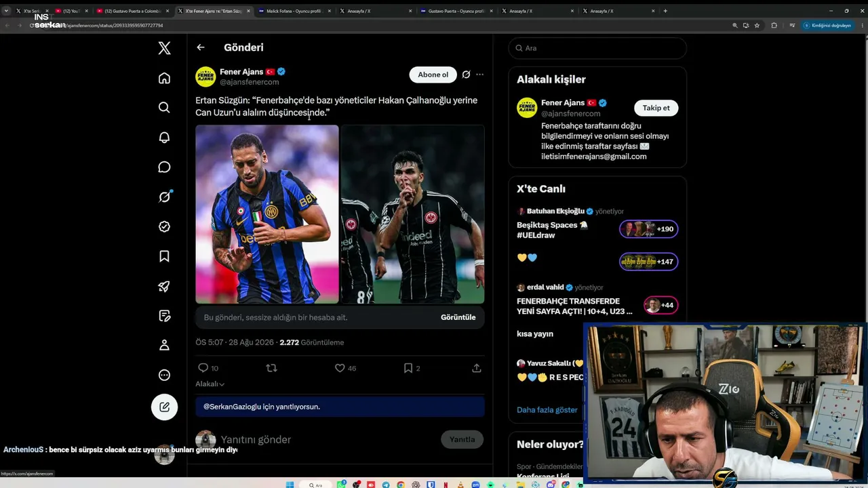Open @ajansfenercom handle link in post

[250, 82]
